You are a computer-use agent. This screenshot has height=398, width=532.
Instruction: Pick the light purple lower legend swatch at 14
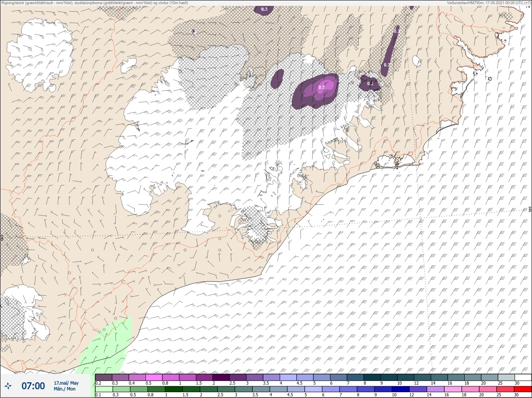(435, 389)
